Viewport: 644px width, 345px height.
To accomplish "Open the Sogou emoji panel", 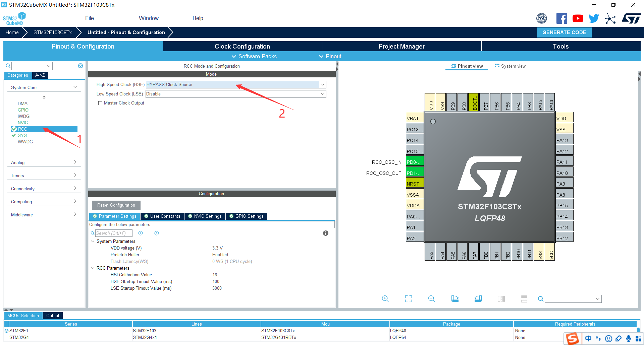I will coord(608,339).
